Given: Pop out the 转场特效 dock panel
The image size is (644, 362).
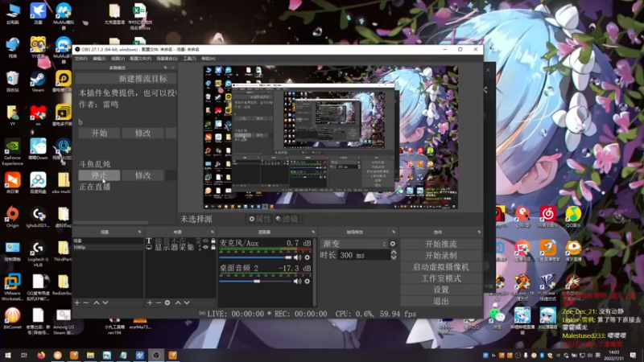Looking at the screenshot, I should coord(394,232).
